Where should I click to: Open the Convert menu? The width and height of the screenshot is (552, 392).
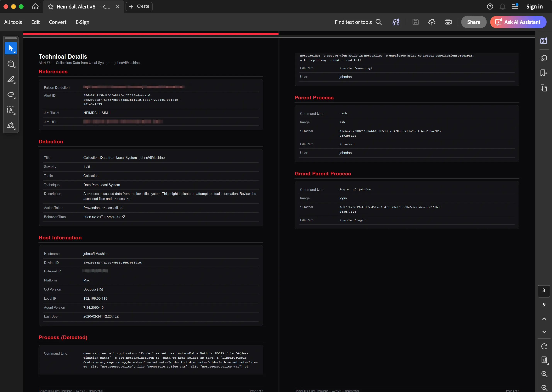pos(58,22)
